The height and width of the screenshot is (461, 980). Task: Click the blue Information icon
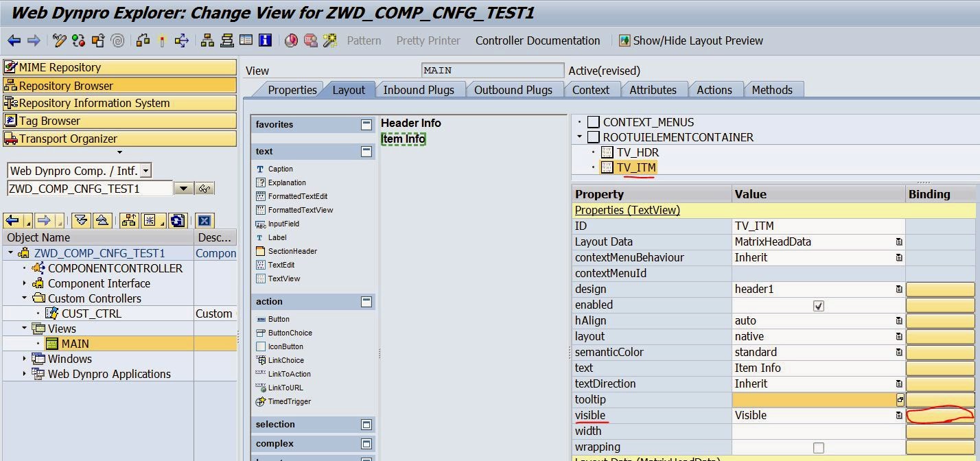point(265,41)
